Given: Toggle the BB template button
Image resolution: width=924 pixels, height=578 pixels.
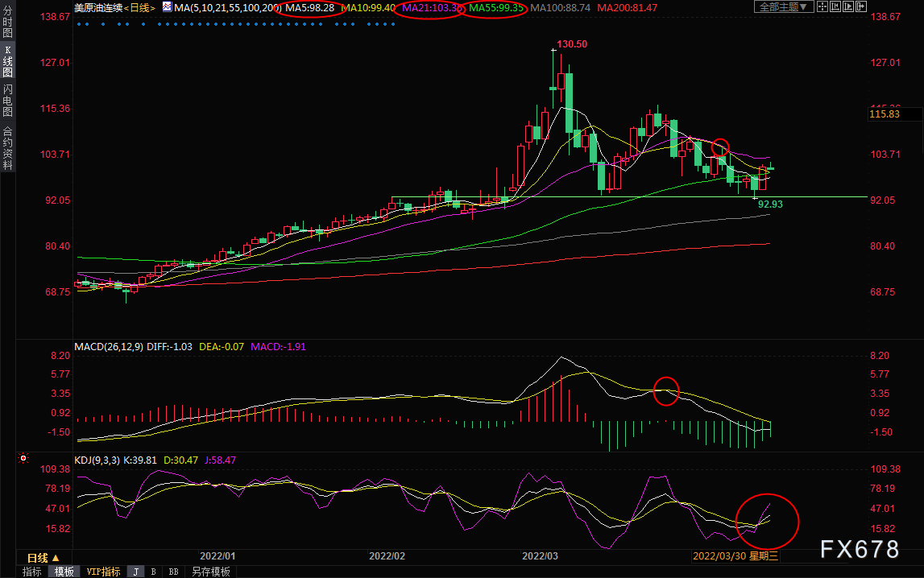Looking at the screenshot, I should click(x=174, y=572).
